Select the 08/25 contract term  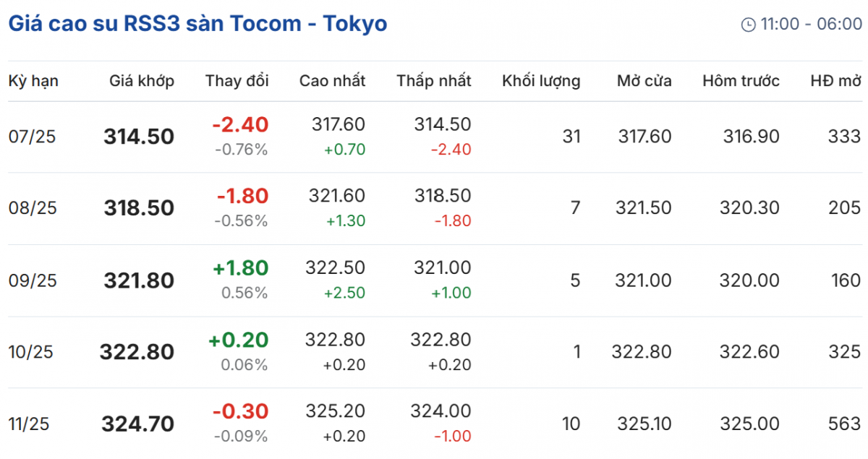click(32, 208)
